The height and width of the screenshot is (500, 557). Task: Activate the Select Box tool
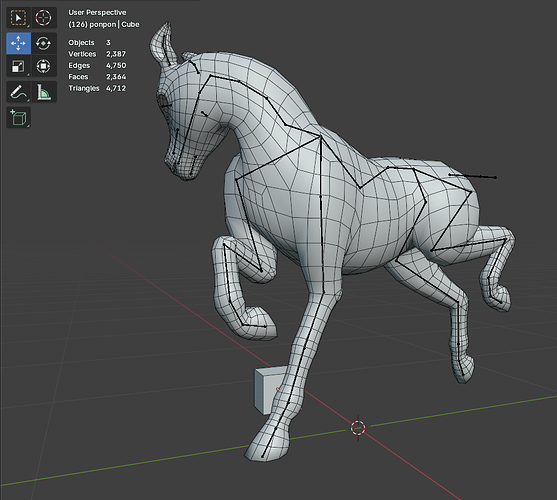(18, 18)
